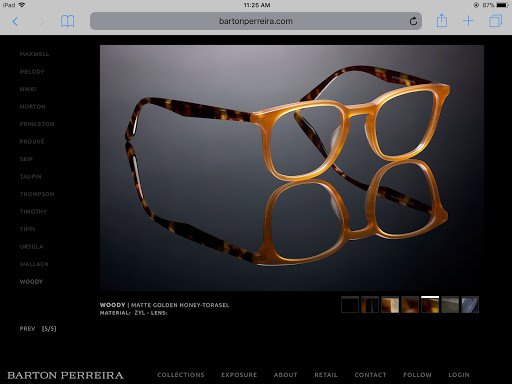Select the Skip frame
The image size is (512, 384).
point(26,159)
